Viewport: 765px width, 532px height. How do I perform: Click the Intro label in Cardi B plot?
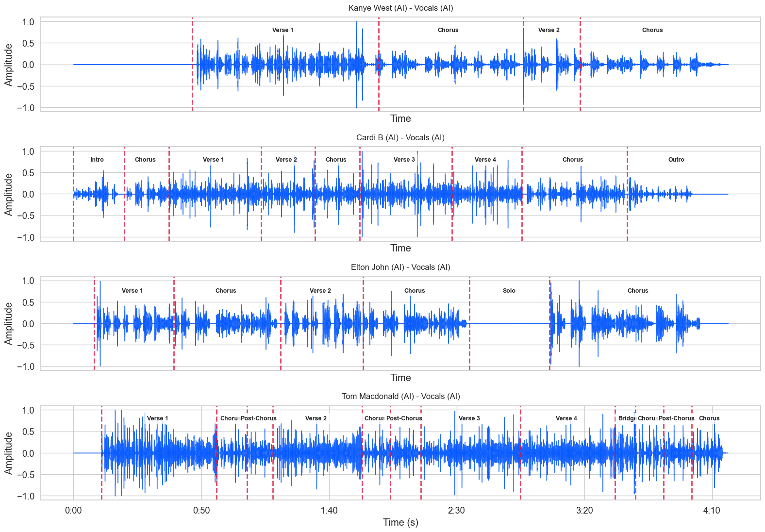[97, 160]
